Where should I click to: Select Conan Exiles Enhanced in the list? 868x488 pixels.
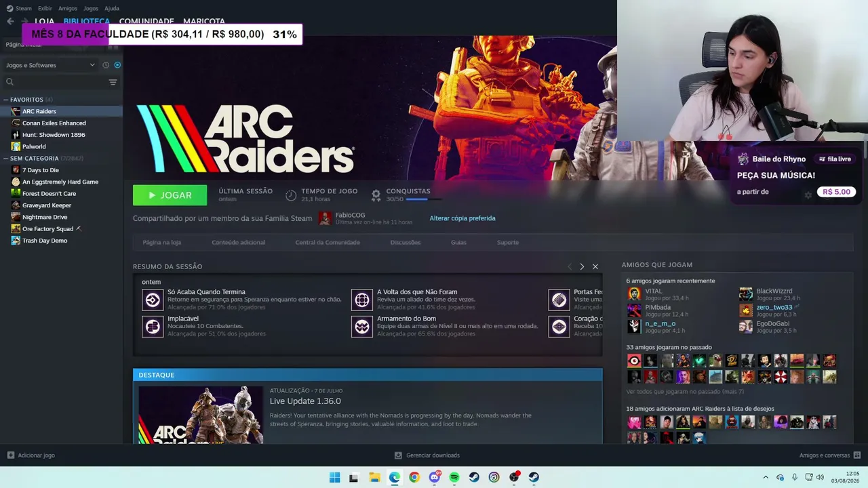pos(61,123)
